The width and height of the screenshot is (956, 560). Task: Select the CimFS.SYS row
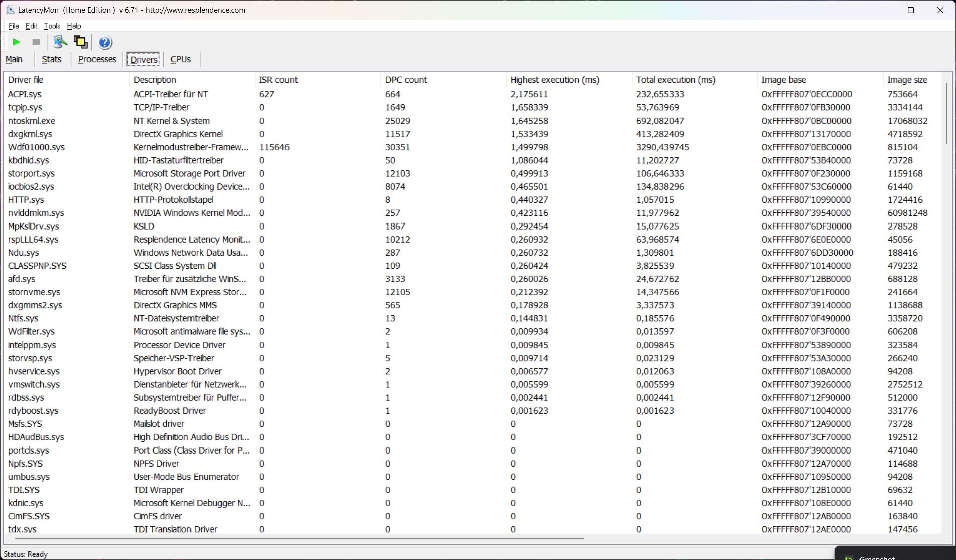(472, 516)
